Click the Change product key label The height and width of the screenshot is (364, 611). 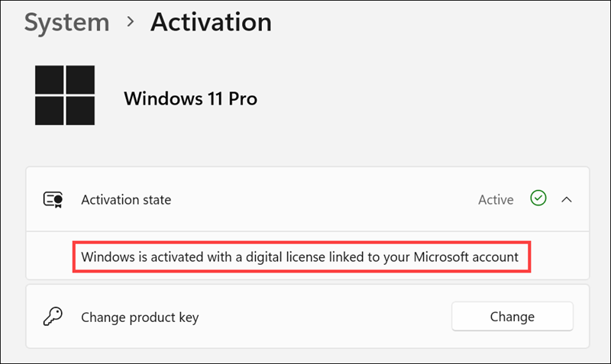(x=140, y=317)
